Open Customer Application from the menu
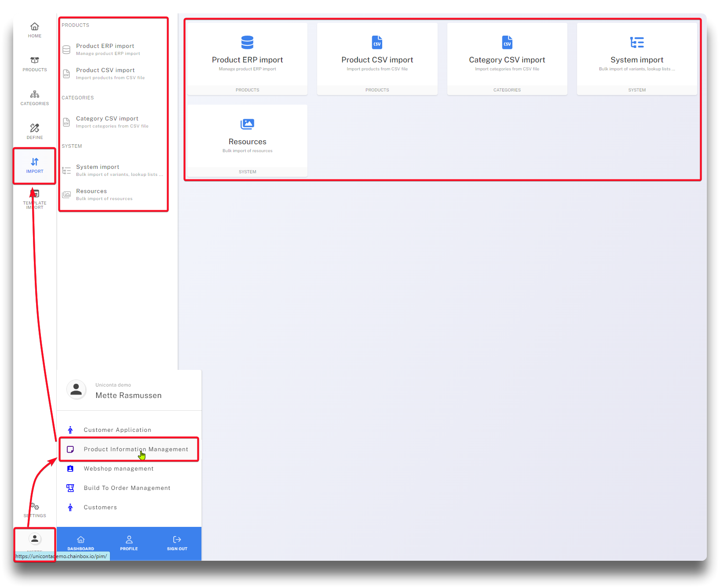This screenshot has height=588, width=720. tap(117, 430)
